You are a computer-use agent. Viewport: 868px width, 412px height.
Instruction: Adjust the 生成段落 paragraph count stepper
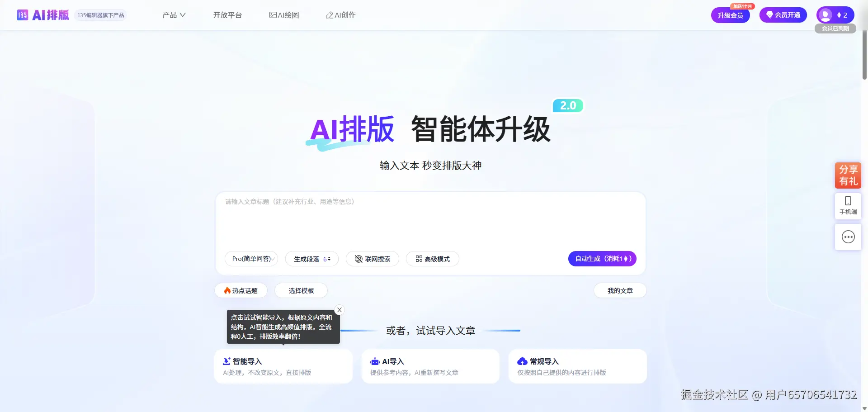click(x=329, y=259)
